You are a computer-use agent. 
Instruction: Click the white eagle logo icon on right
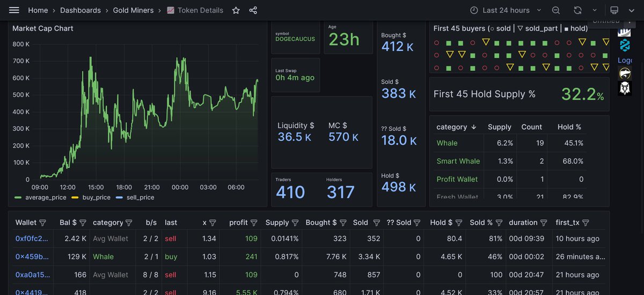point(625,88)
